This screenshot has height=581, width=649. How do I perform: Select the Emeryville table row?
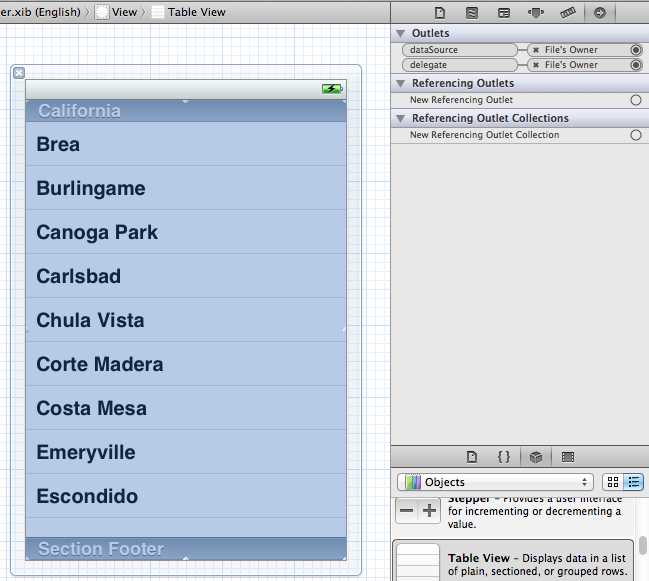pos(186,452)
